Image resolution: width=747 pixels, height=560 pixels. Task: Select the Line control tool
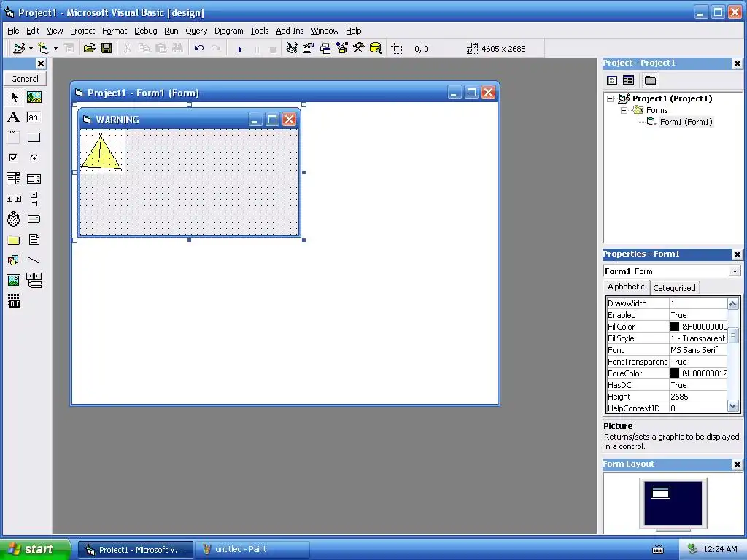34,260
